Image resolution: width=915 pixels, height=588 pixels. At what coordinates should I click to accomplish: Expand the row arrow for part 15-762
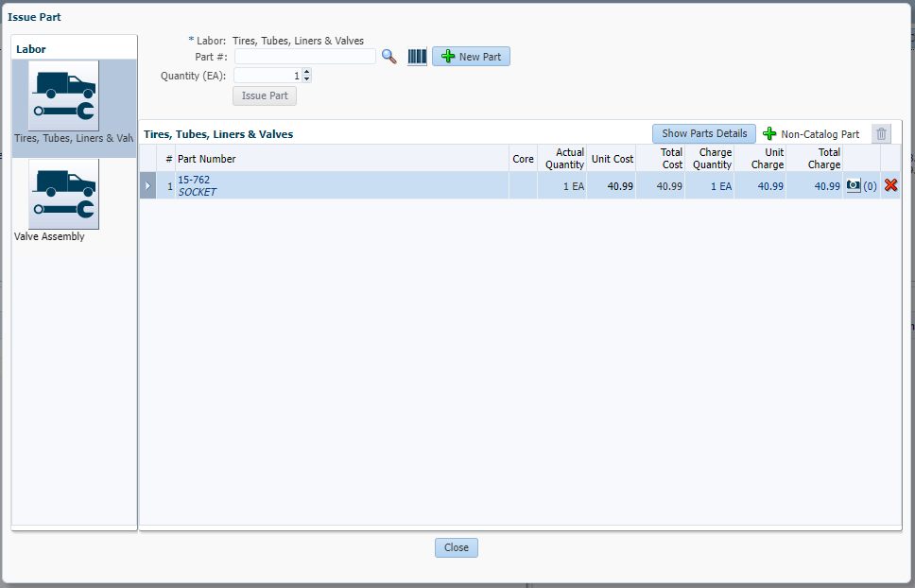pos(147,186)
